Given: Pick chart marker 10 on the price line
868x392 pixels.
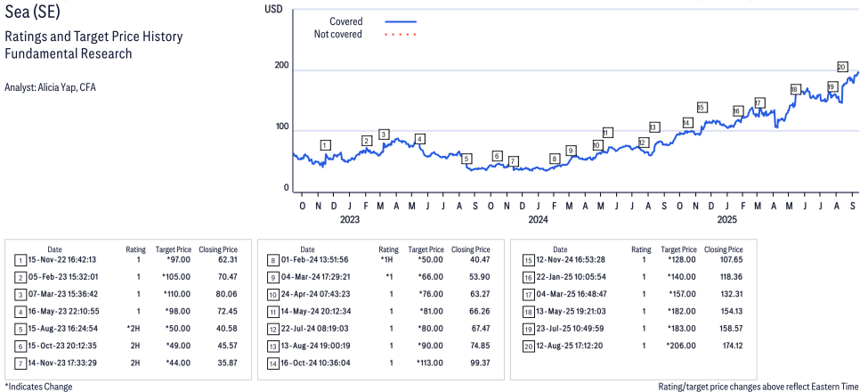Looking at the screenshot, I should [596, 145].
